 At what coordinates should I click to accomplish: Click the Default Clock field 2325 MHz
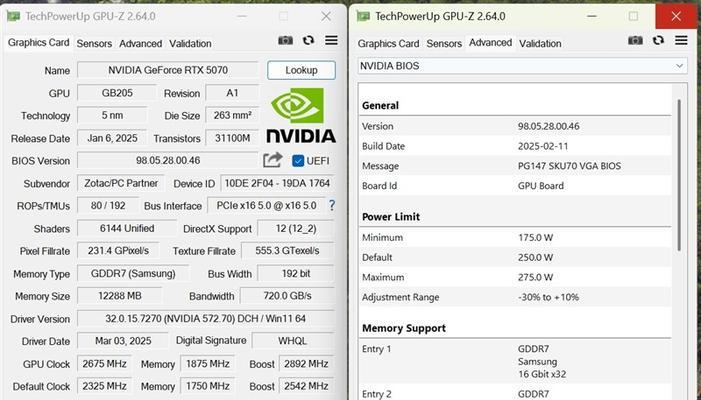[x=105, y=386]
